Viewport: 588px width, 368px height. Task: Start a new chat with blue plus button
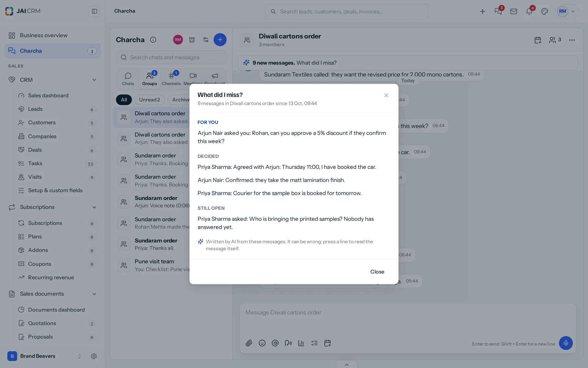pyautogui.click(x=220, y=40)
